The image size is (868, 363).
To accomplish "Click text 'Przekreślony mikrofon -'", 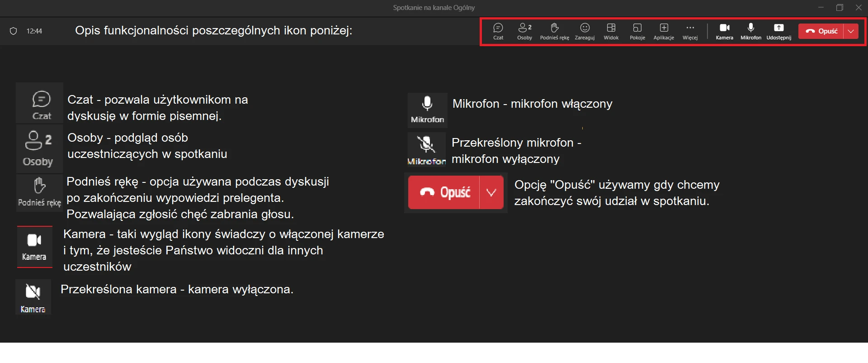I will (x=516, y=143).
